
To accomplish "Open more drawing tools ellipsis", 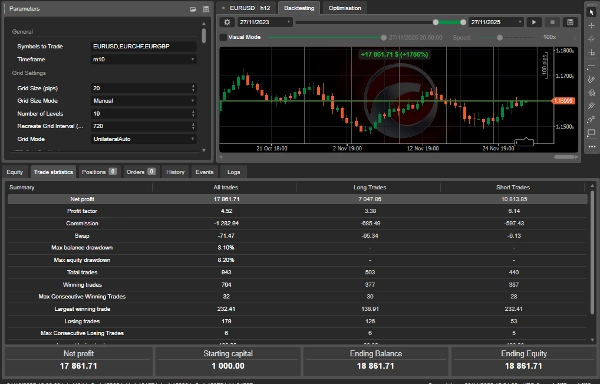I will pos(592,146).
